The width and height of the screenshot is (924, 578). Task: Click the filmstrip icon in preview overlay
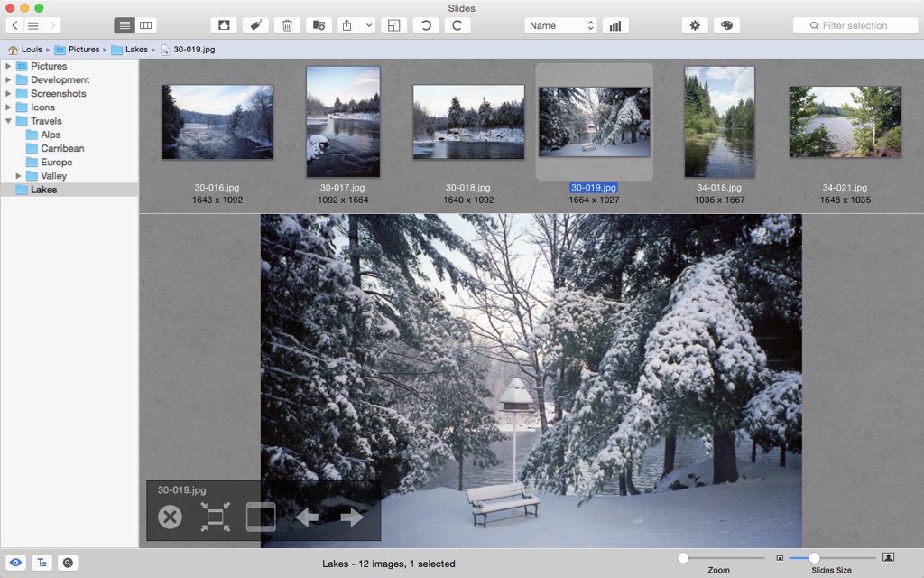(x=261, y=517)
